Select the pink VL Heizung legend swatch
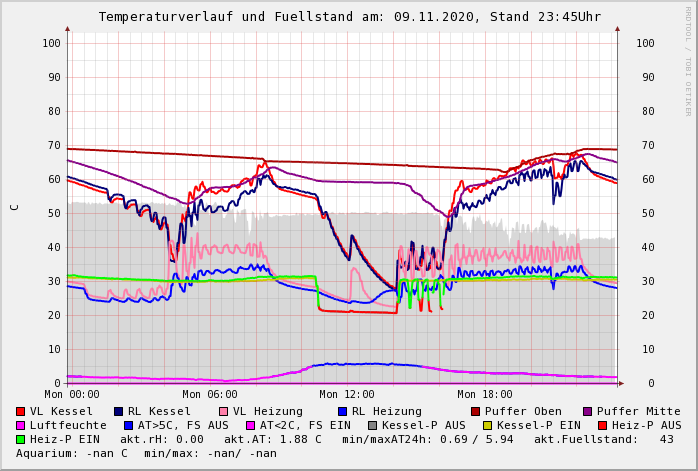Screen dimensions: 698x471 (224, 412)
